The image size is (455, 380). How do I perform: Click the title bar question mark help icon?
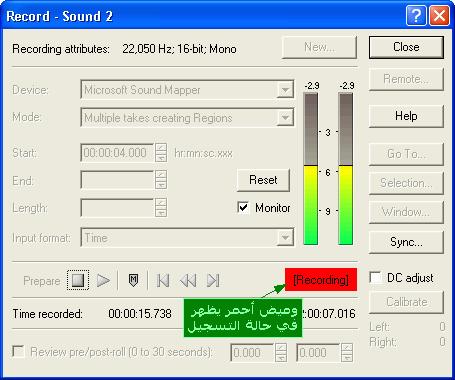coord(416,16)
